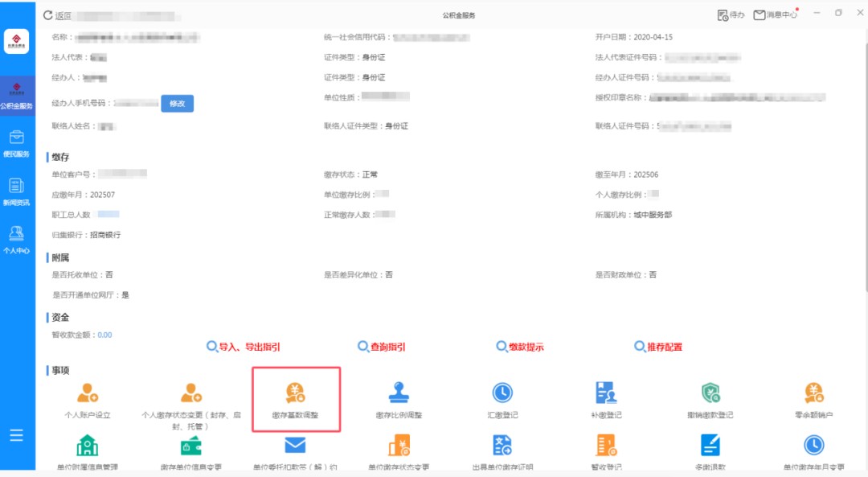
Task: Open 零余额销户 icon
Action: [x=813, y=393]
